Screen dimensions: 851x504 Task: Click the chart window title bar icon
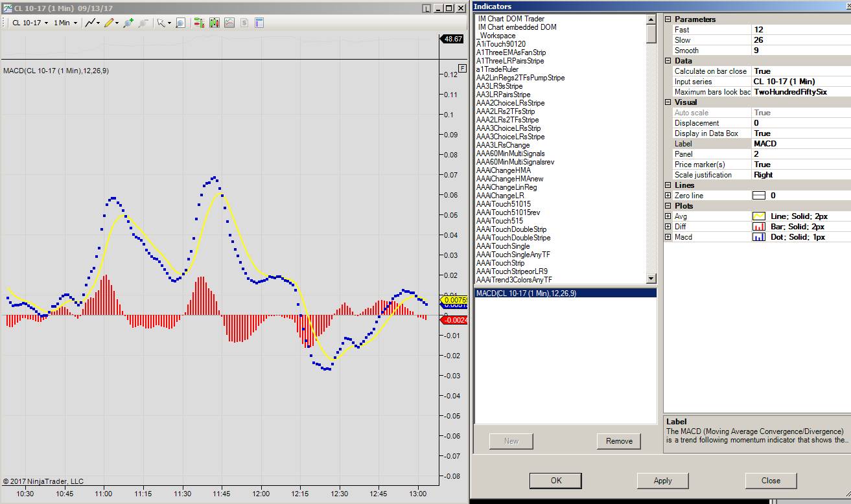point(7,8)
